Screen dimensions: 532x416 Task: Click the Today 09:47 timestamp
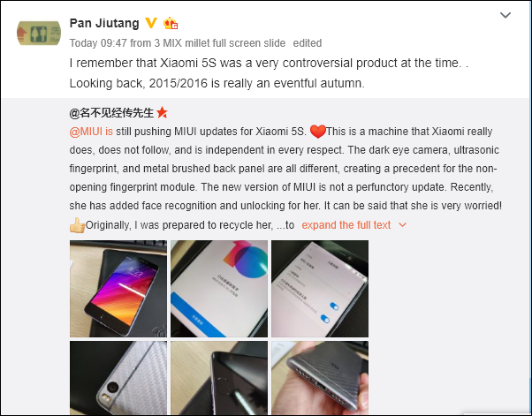(x=98, y=43)
